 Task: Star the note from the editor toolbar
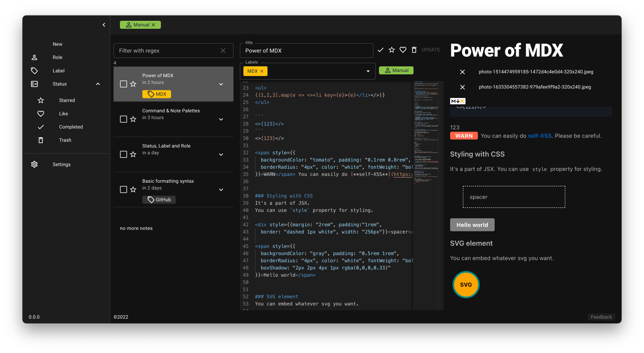pos(392,50)
